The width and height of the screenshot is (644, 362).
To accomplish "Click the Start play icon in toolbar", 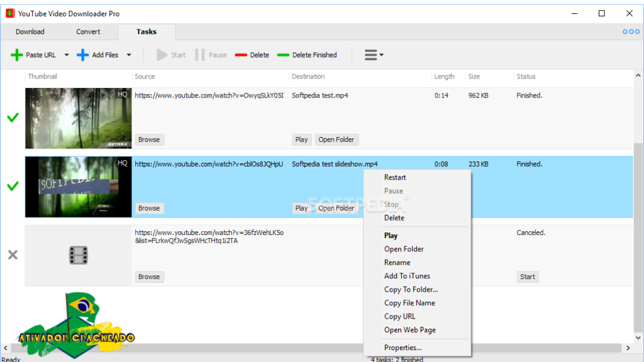I will point(162,55).
